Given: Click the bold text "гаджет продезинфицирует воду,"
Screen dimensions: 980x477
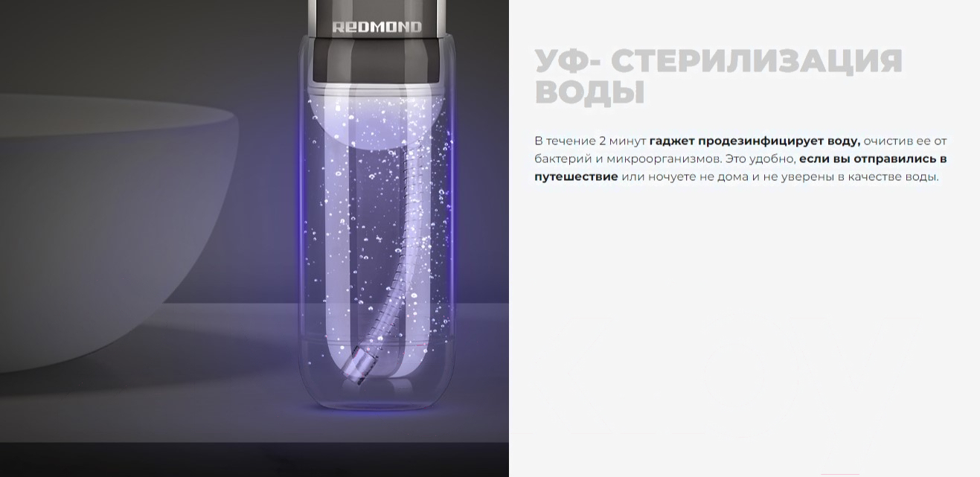Looking at the screenshot, I should (x=755, y=141).
